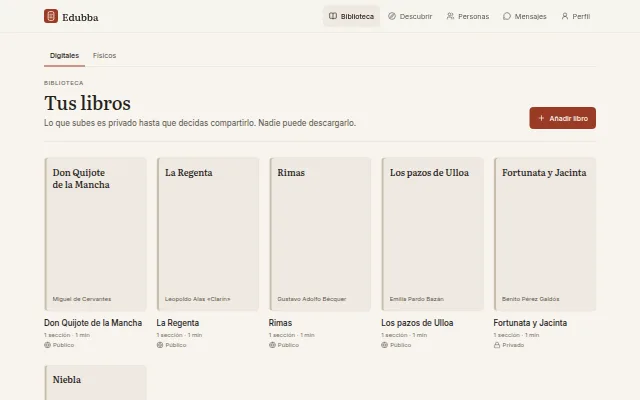Click the Añadir libro button
This screenshot has height=400, width=640.
point(562,118)
